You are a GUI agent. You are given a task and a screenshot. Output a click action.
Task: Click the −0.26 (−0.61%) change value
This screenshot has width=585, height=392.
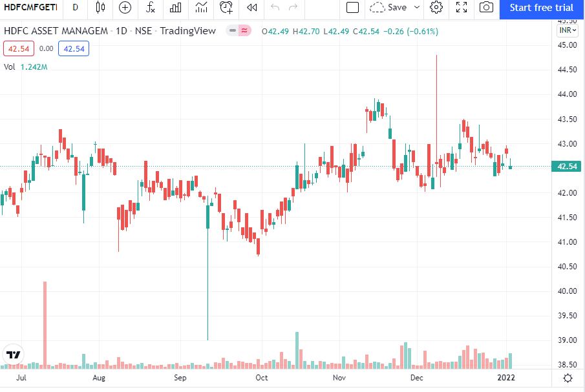point(410,31)
